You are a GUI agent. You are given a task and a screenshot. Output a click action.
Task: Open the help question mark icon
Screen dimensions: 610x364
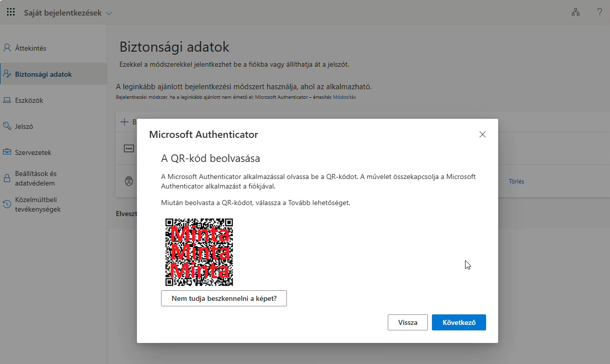point(599,13)
